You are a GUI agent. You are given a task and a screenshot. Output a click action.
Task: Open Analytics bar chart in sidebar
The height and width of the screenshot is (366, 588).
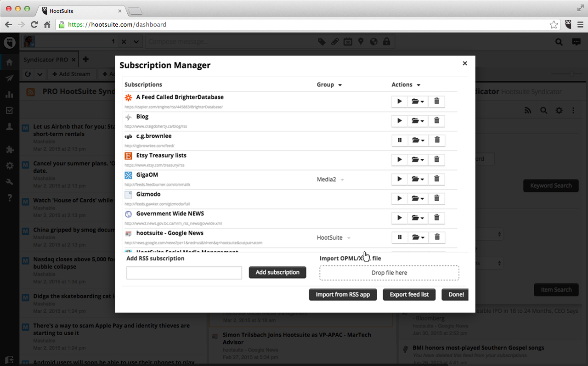pyautogui.click(x=9, y=95)
